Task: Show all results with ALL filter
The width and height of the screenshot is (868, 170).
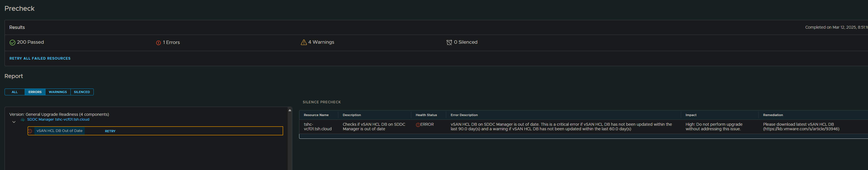Action: coord(14,92)
